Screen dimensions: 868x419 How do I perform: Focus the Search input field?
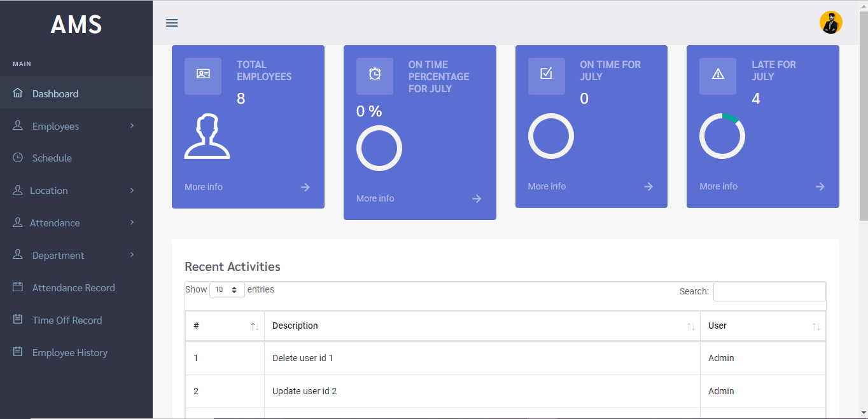tap(769, 291)
